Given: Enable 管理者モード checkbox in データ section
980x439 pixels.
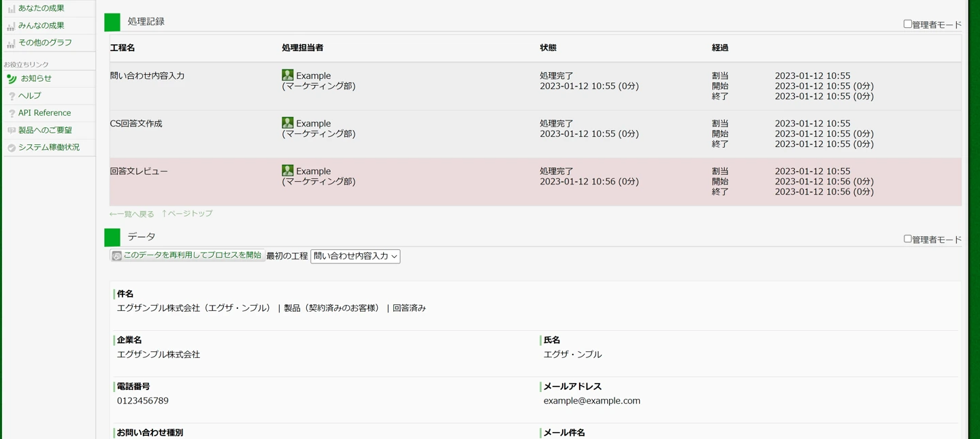Looking at the screenshot, I should [x=907, y=239].
